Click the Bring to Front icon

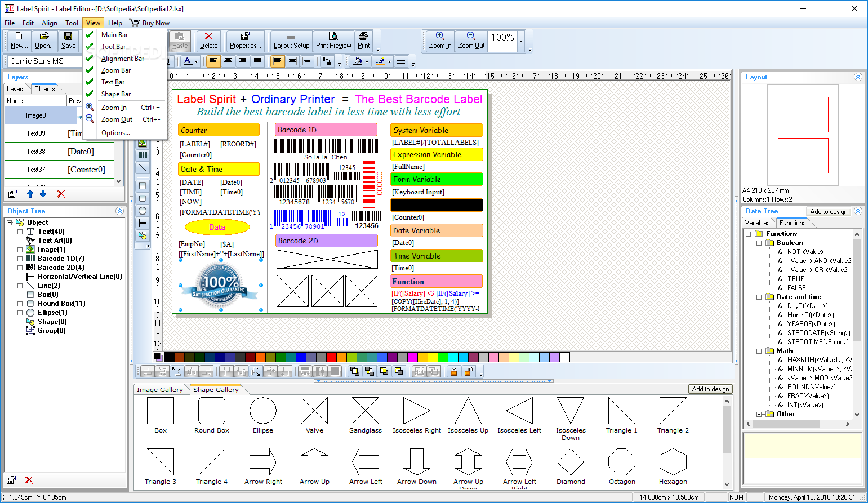point(355,371)
